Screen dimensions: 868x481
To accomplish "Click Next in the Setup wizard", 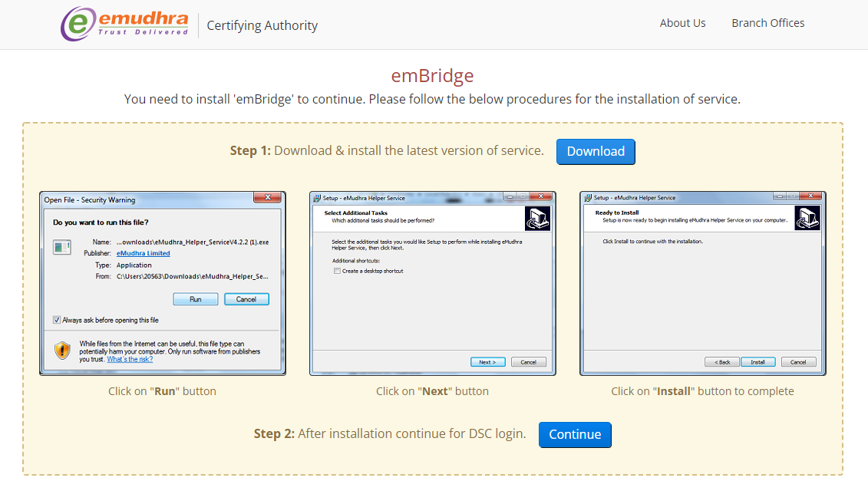I will [488, 361].
